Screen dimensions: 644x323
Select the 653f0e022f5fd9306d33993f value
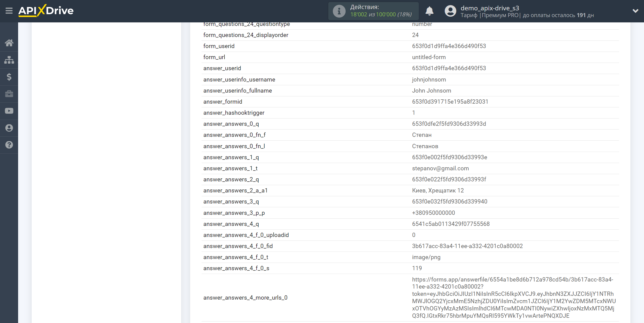pyautogui.click(x=449, y=179)
